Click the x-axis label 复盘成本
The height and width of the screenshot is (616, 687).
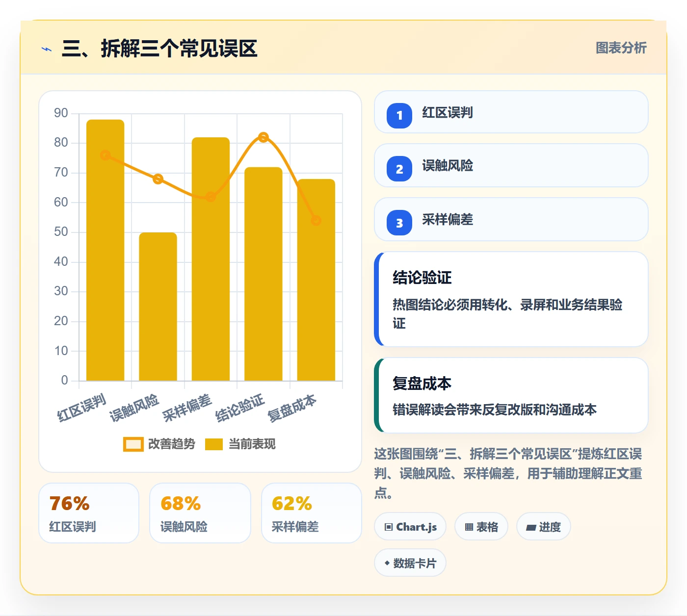point(292,408)
